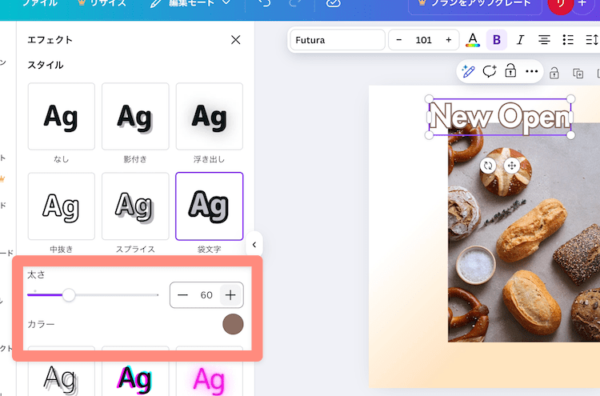Screen dimensions: 600x396
Task: Change the text alignment
Action: [544, 40]
